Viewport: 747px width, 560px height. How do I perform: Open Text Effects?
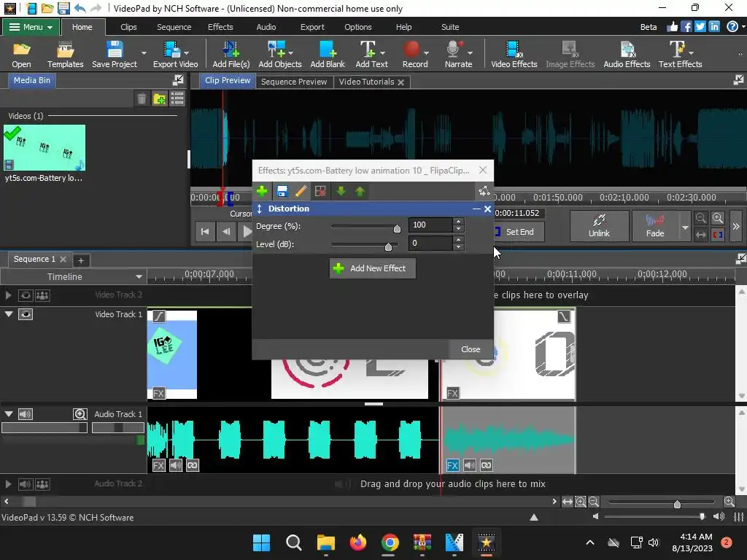(x=680, y=54)
